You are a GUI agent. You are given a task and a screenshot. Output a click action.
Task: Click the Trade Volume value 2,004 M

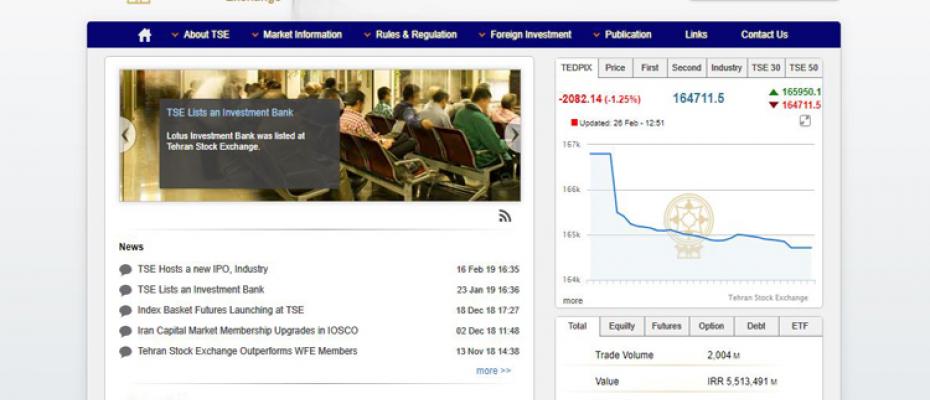(724, 355)
